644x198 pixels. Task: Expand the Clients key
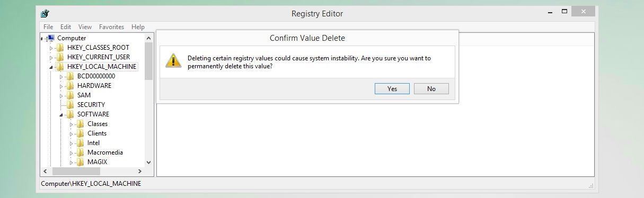pyautogui.click(x=72, y=134)
